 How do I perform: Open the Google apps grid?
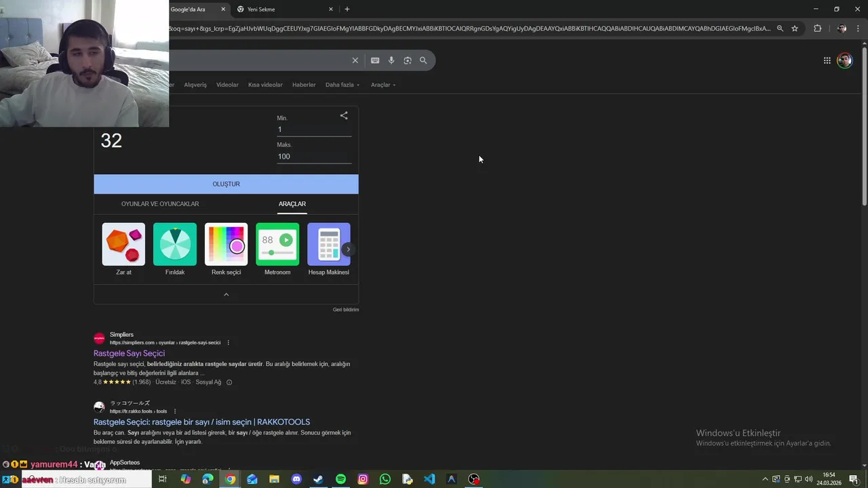point(827,60)
